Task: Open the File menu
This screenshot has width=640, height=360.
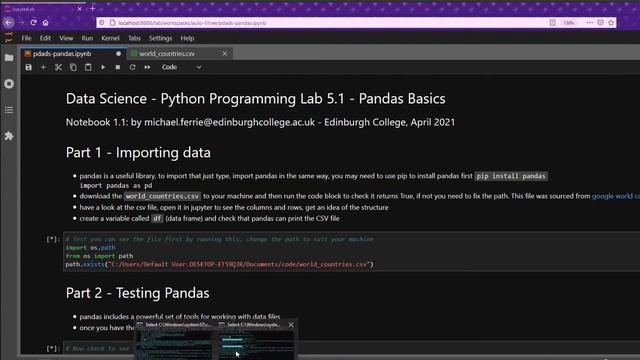Action: coord(27,38)
